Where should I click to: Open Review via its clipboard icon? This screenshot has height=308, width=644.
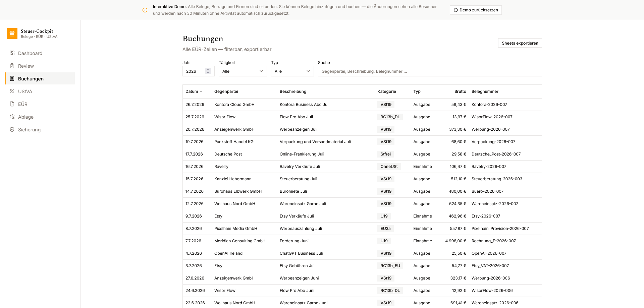tap(12, 66)
